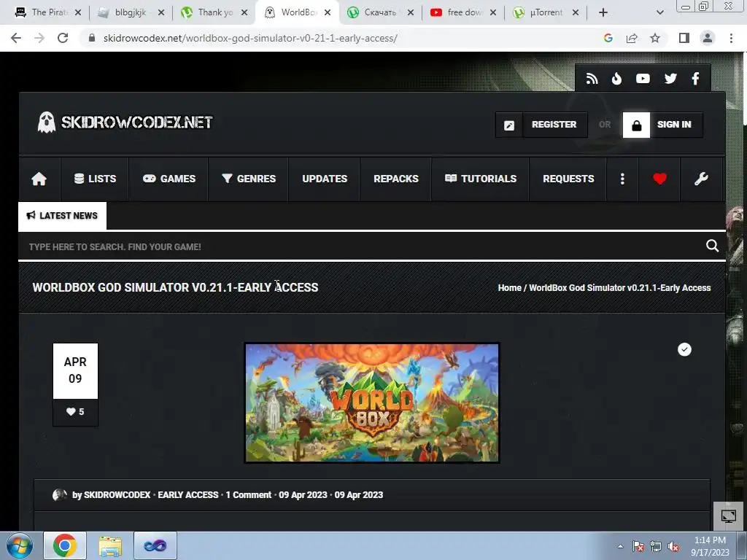Share this page via share icon

(632, 38)
